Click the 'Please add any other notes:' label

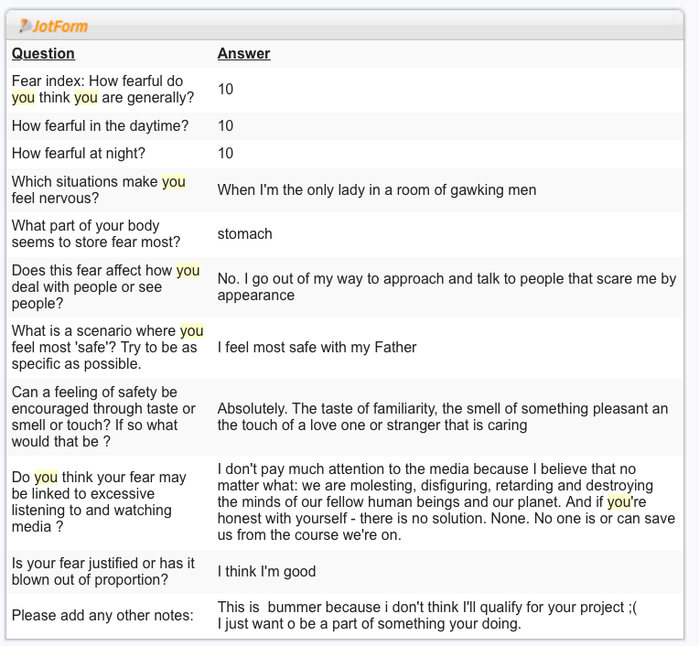pos(103,616)
